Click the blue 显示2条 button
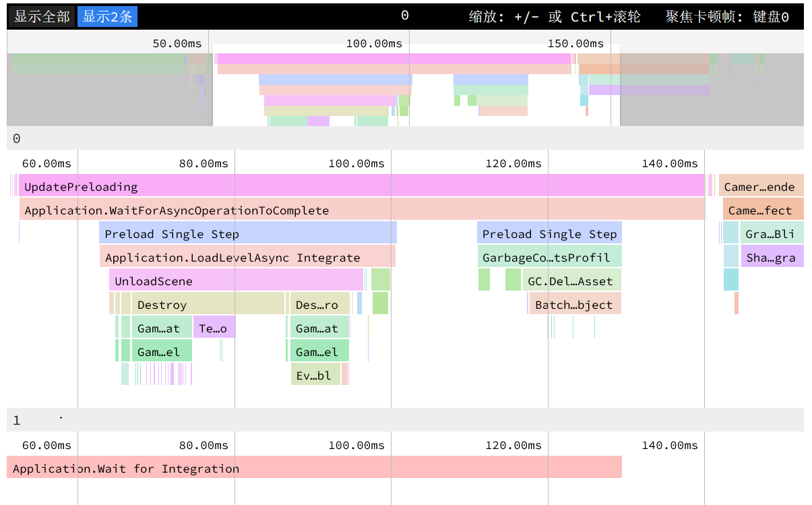Screen dimensions: 812x505 point(107,17)
